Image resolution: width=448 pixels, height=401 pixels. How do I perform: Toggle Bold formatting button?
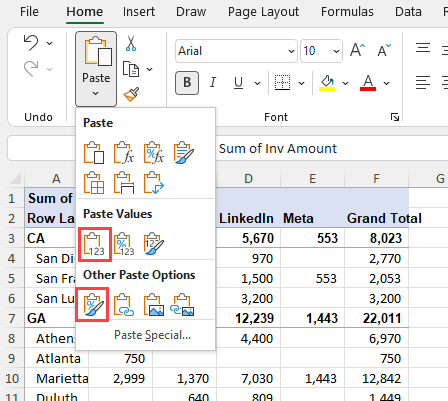187,83
